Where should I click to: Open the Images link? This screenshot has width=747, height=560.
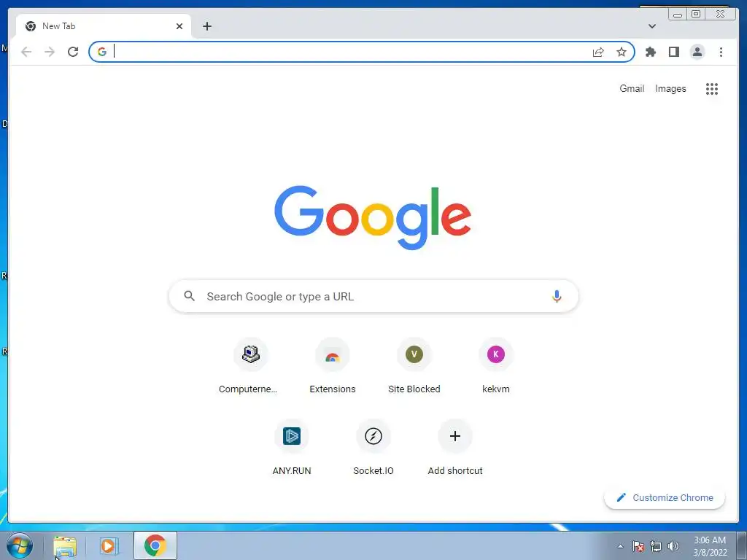pyautogui.click(x=670, y=88)
